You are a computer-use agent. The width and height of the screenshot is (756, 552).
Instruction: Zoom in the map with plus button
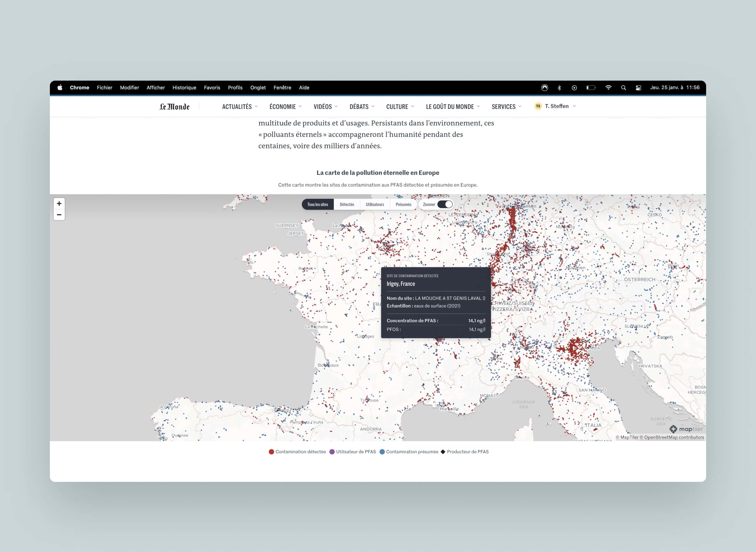coord(59,204)
